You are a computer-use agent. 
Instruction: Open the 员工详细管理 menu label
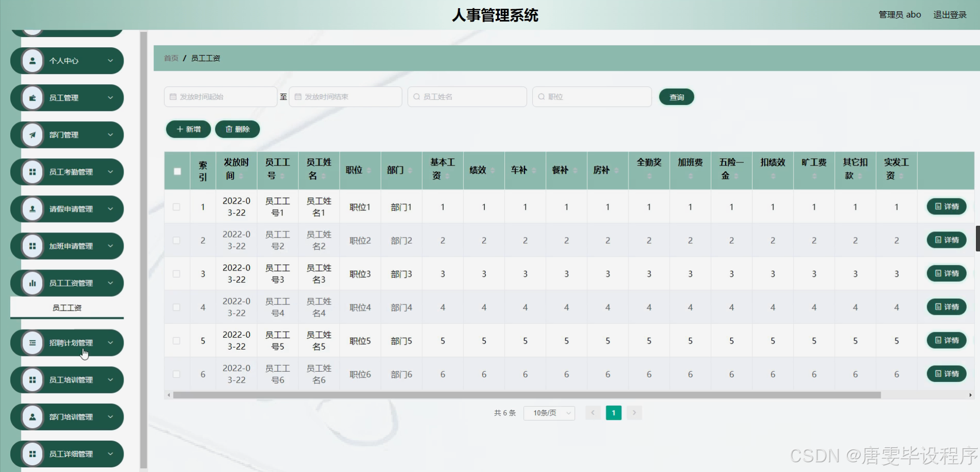click(x=71, y=454)
